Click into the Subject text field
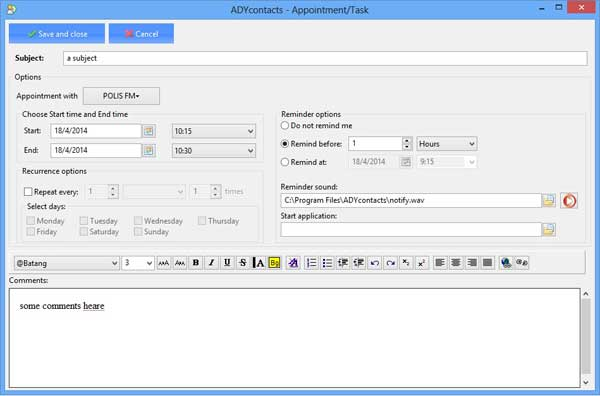Screen dimensions: 600x396 coord(325,58)
